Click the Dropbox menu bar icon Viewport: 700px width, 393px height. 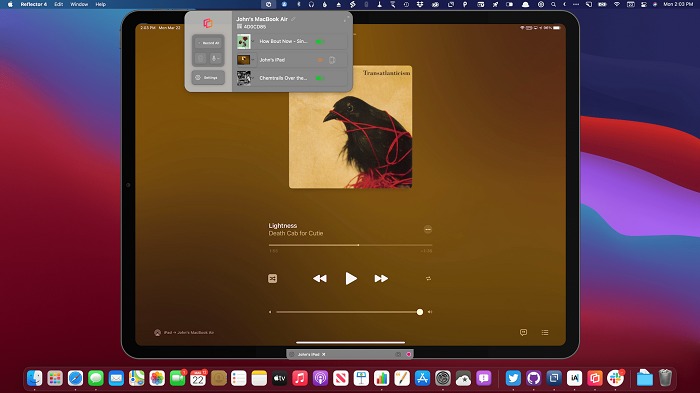click(x=420, y=4)
